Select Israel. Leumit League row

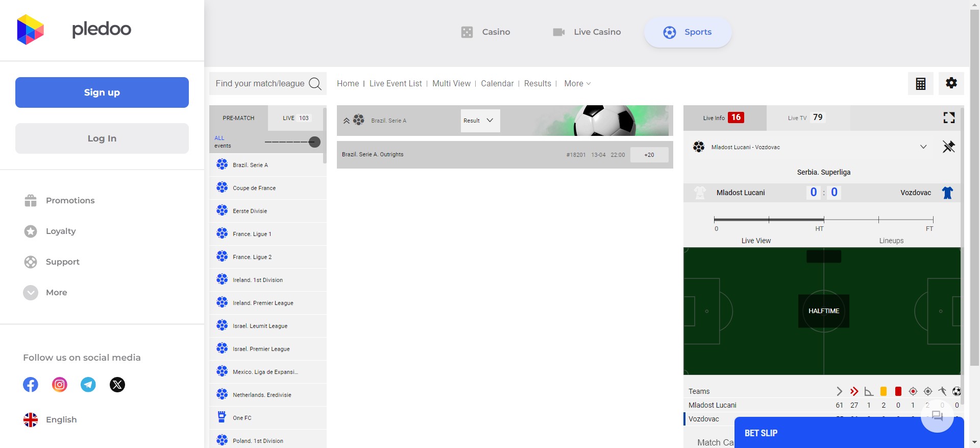click(268, 326)
